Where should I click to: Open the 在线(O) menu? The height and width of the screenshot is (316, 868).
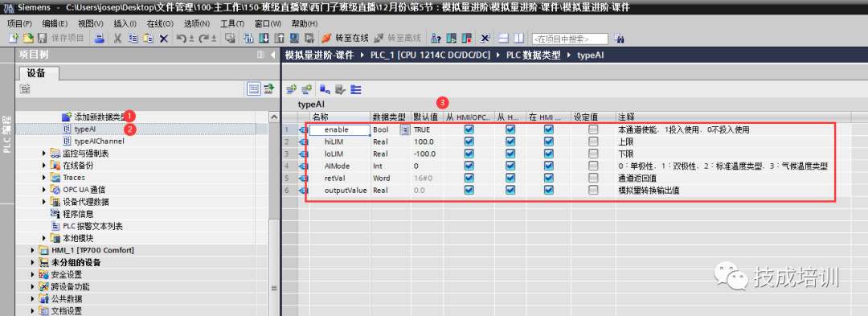[160, 24]
